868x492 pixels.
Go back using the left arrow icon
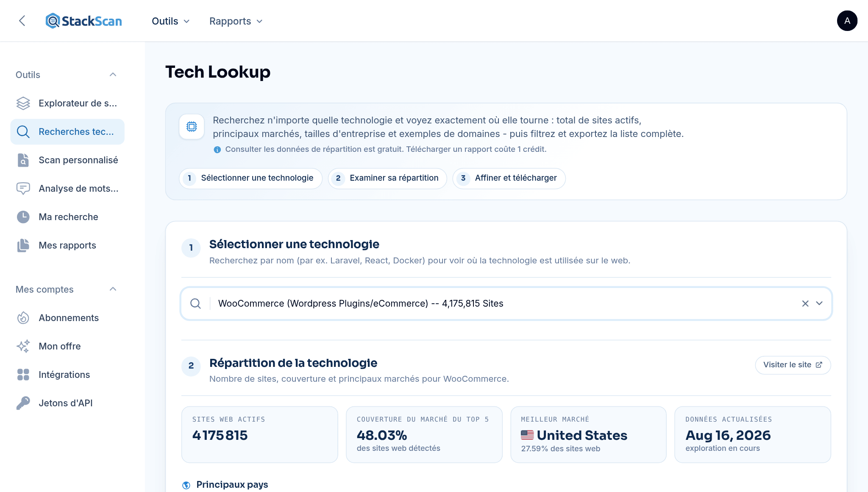pos(22,21)
